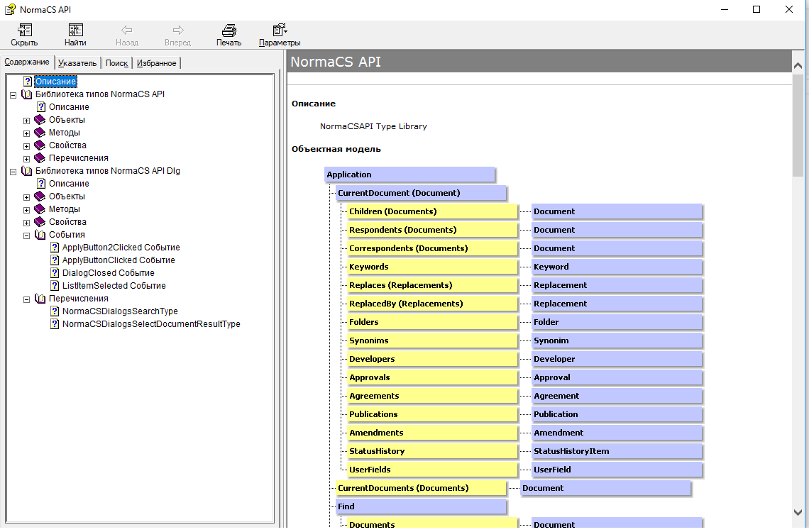Image resolution: width=809 pixels, height=532 pixels.
Task: Open the Agreement object link
Action: click(x=617, y=396)
